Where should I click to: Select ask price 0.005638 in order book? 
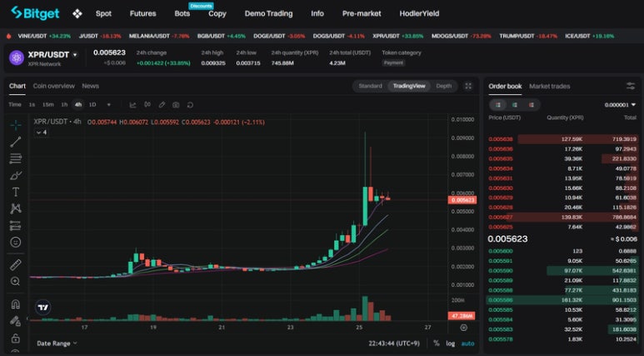point(501,139)
